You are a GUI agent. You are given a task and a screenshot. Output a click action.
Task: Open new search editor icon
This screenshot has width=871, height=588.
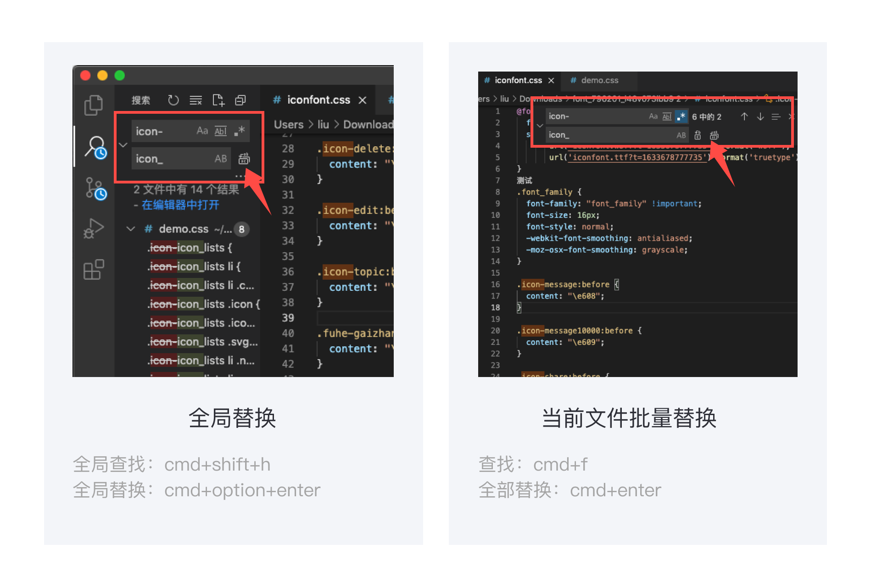[218, 100]
